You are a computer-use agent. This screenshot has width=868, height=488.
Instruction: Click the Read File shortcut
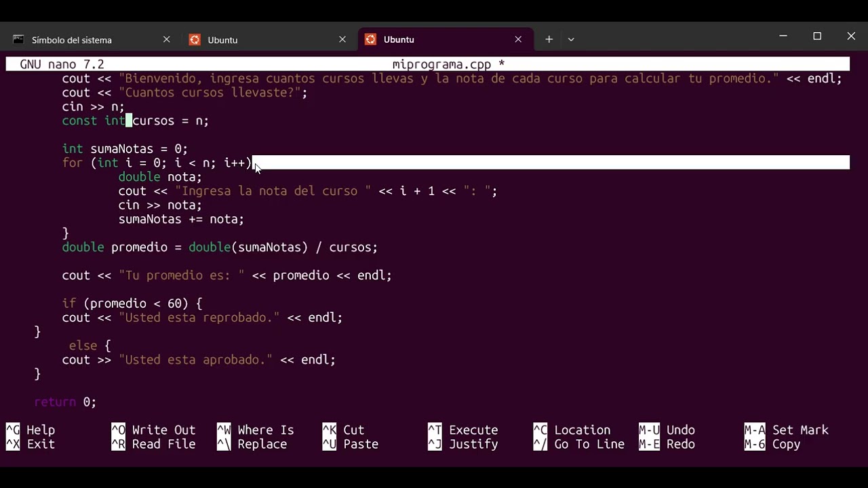pyautogui.click(x=154, y=444)
